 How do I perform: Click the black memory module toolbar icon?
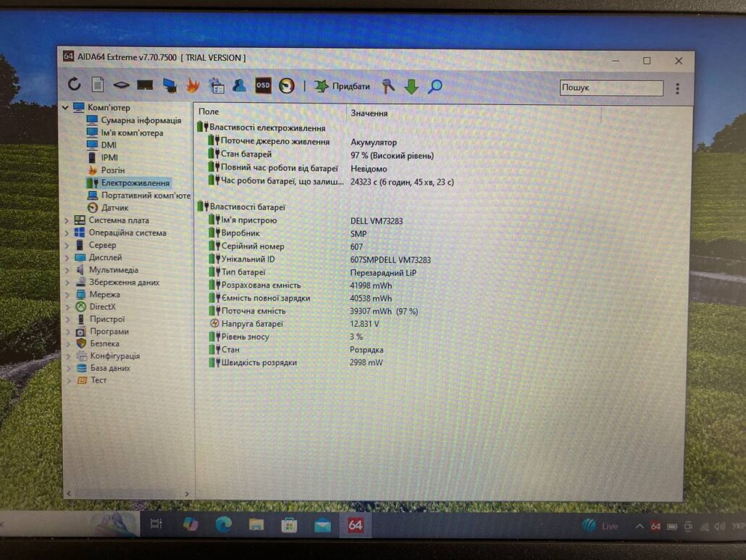pyautogui.click(x=145, y=85)
